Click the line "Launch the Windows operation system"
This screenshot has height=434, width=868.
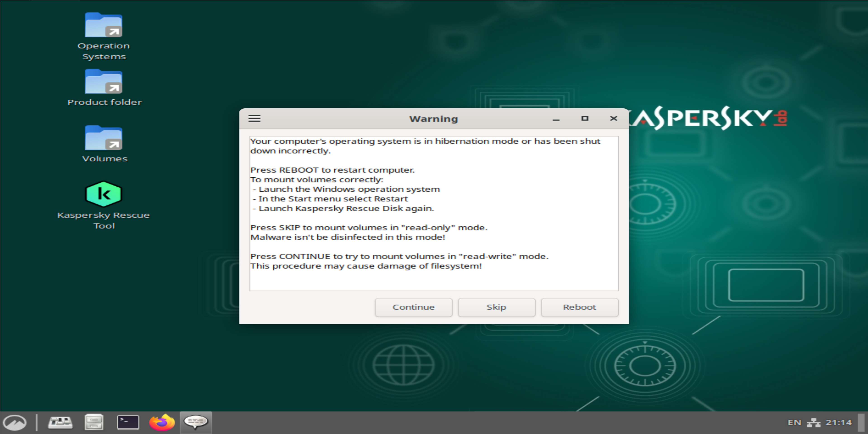click(349, 189)
